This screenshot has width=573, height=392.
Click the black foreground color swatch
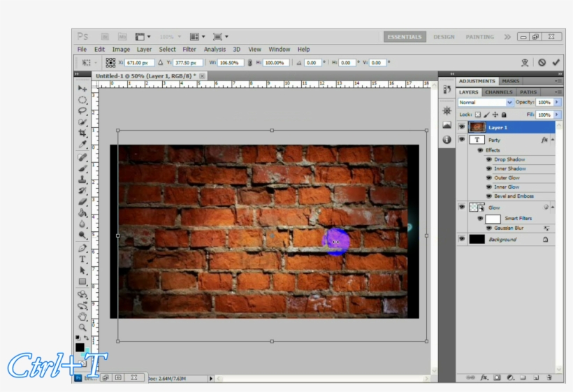click(x=80, y=347)
